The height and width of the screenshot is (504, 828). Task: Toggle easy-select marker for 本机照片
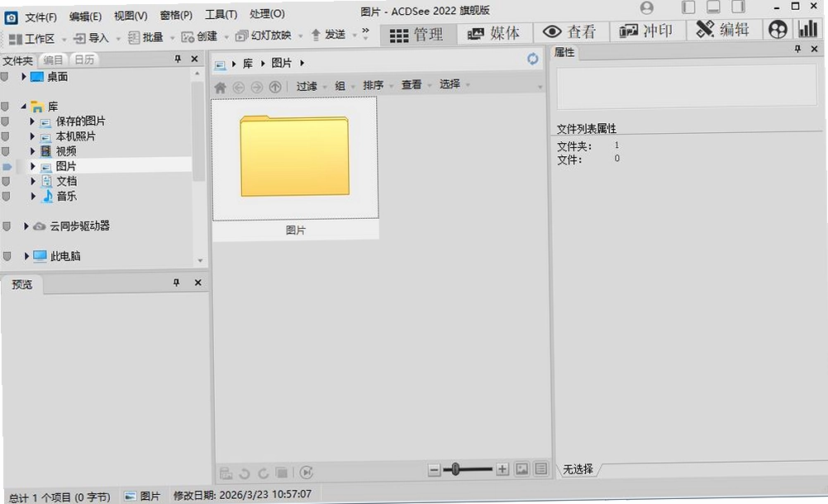5,136
